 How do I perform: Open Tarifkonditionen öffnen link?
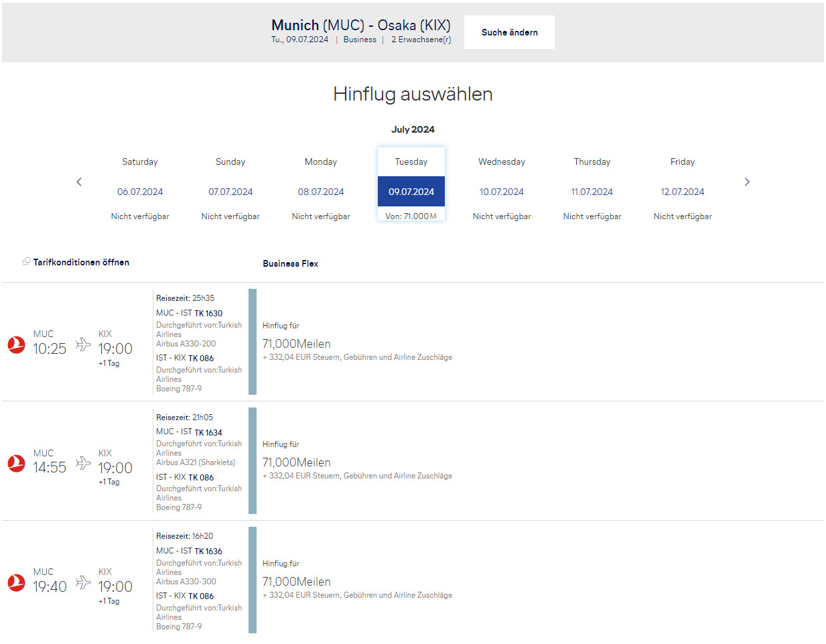click(81, 262)
